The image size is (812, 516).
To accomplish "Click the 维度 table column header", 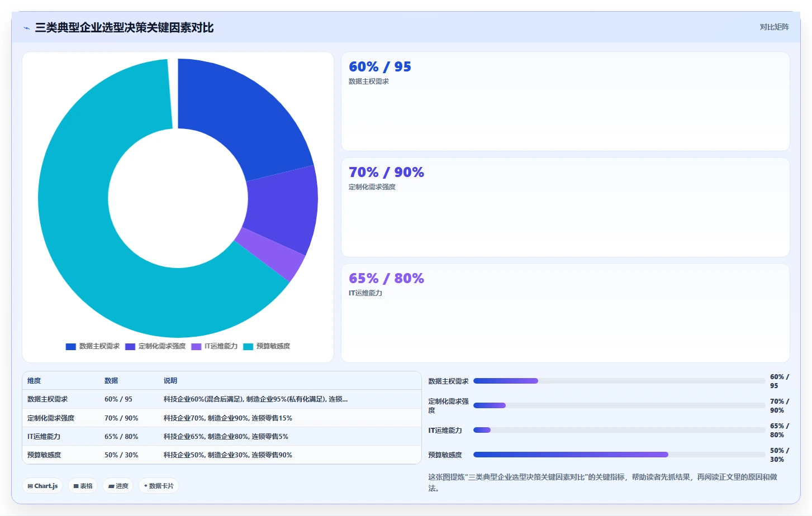I will pyautogui.click(x=34, y=381).
